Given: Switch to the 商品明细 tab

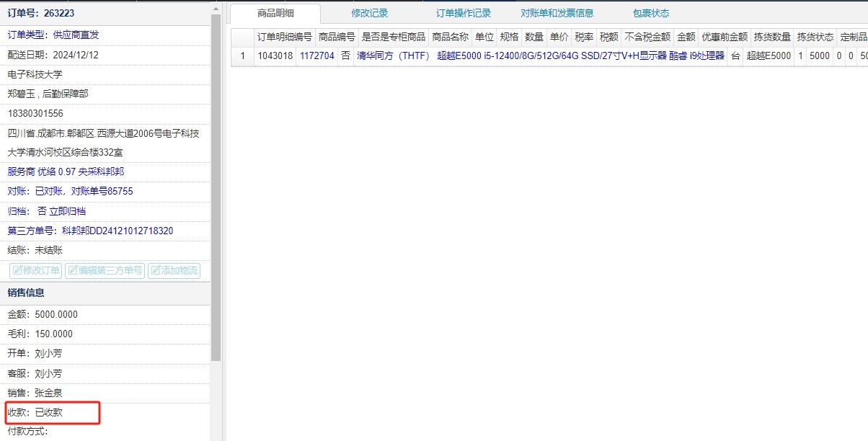Looking at the screenshot, I should (276, 13).
